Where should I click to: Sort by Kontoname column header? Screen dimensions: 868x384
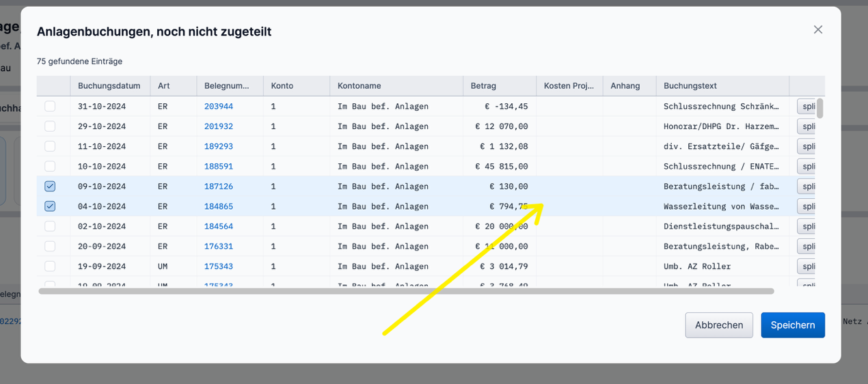coord(396,86)
